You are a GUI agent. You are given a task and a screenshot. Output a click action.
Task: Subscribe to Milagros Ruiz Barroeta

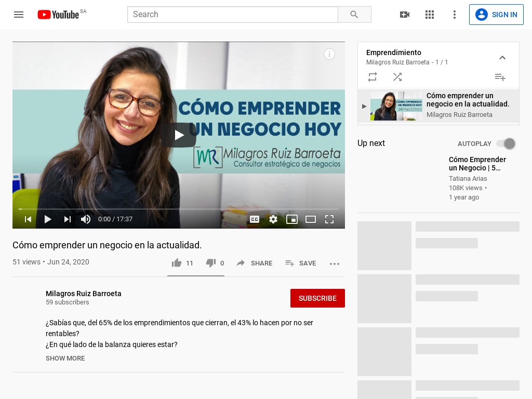317,298
